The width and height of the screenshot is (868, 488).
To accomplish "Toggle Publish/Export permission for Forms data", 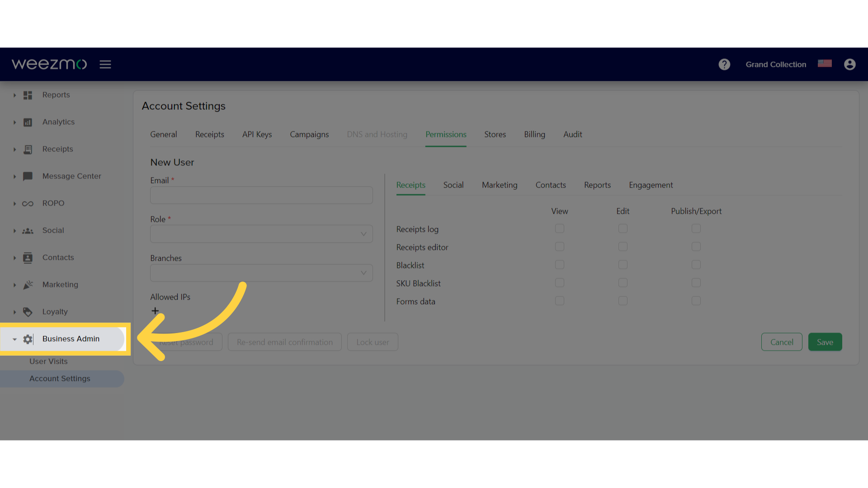I will point(696,300).
